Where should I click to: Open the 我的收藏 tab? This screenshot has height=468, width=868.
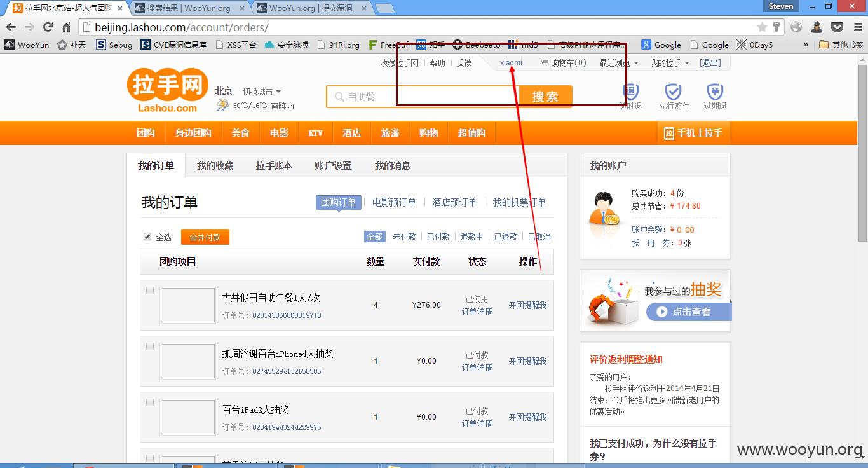215,165
